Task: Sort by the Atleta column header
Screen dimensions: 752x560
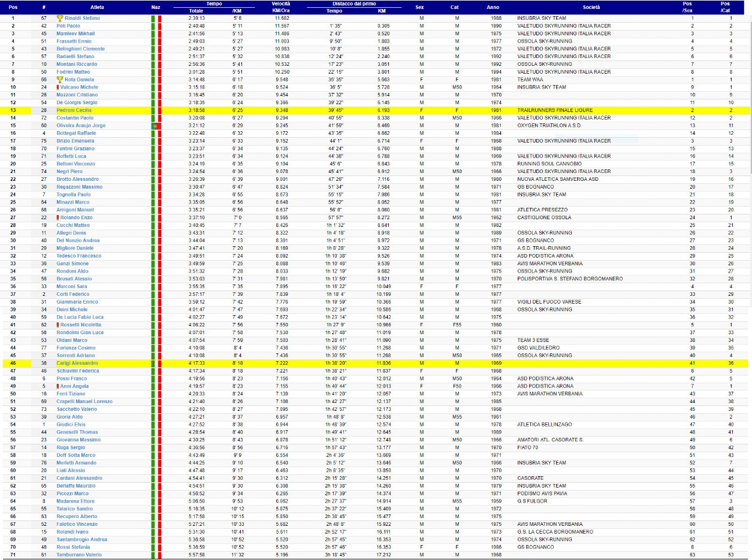Action: click(96, 7)
